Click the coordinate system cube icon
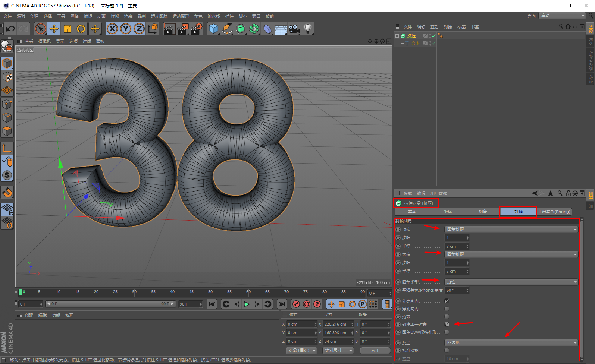Viewport: 595px width, 364px height. click(153, 29)
